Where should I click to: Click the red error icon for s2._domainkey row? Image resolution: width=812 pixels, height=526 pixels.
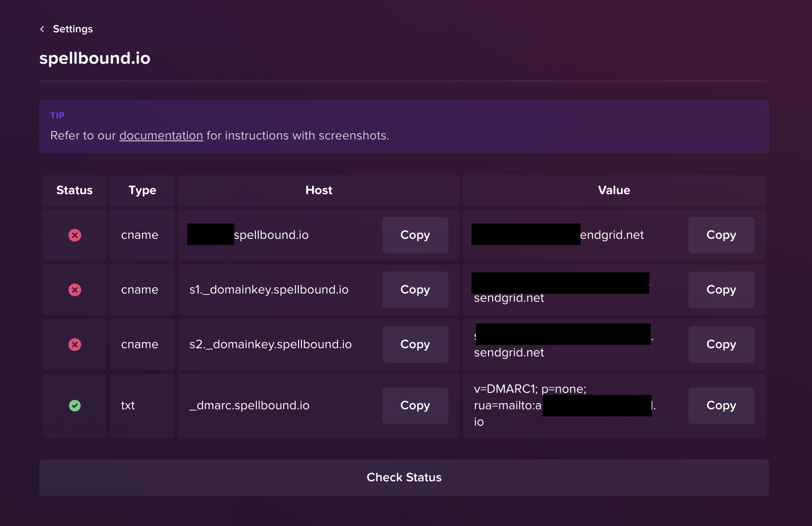(x=75, y=345)
